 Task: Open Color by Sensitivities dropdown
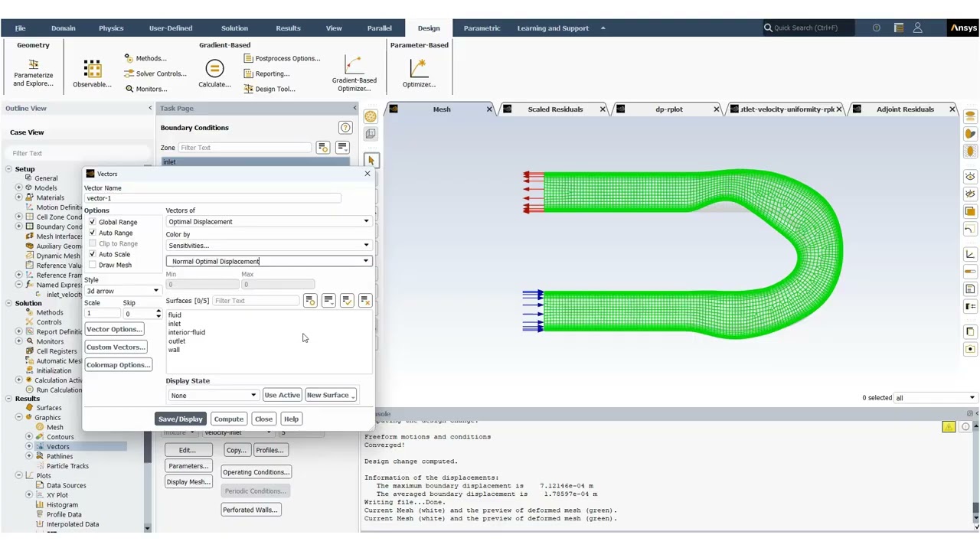269,245
